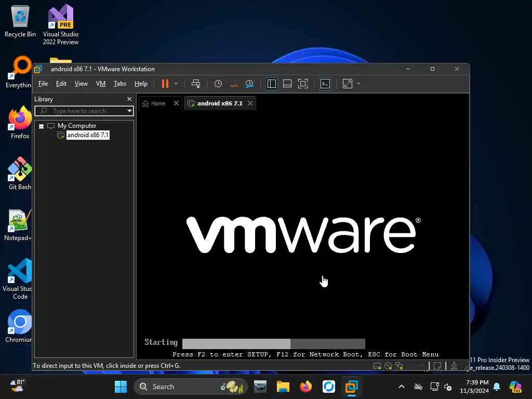Take a snapshot of this virtual machine
This screenshot has height=399, width=532.
click(x=218, y=84)
